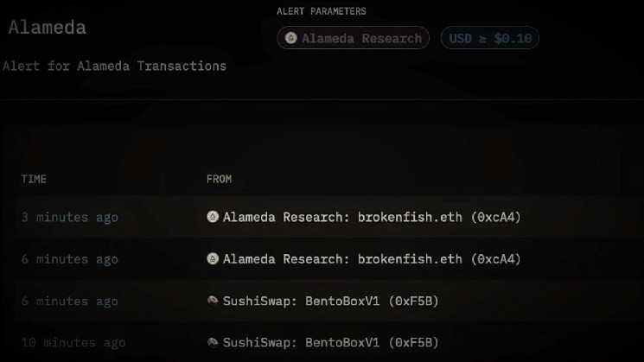The width and height of the screenshot is (644, 362).
Task: Click the 'Alert for Alameda Transactions' description
Action: click(114, 66)
